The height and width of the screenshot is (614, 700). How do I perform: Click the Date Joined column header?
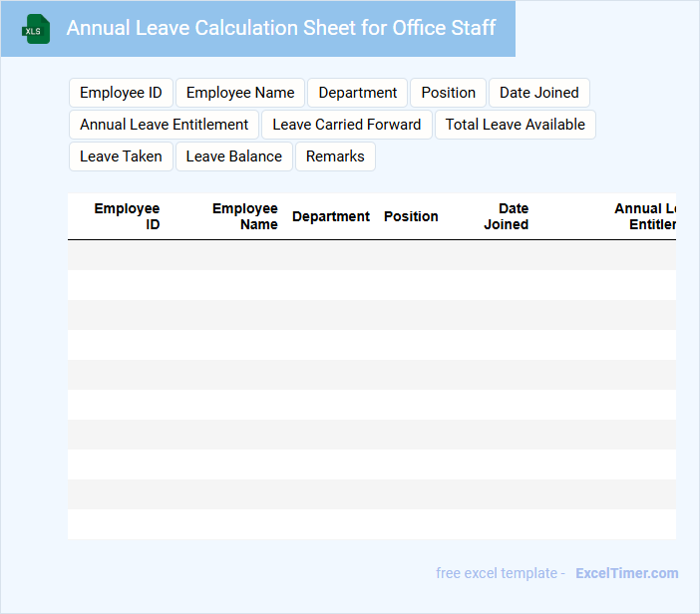pos(507,216)
